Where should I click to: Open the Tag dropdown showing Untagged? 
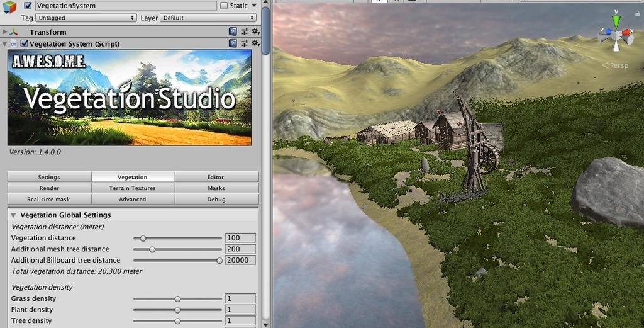(x=86, y=18)
